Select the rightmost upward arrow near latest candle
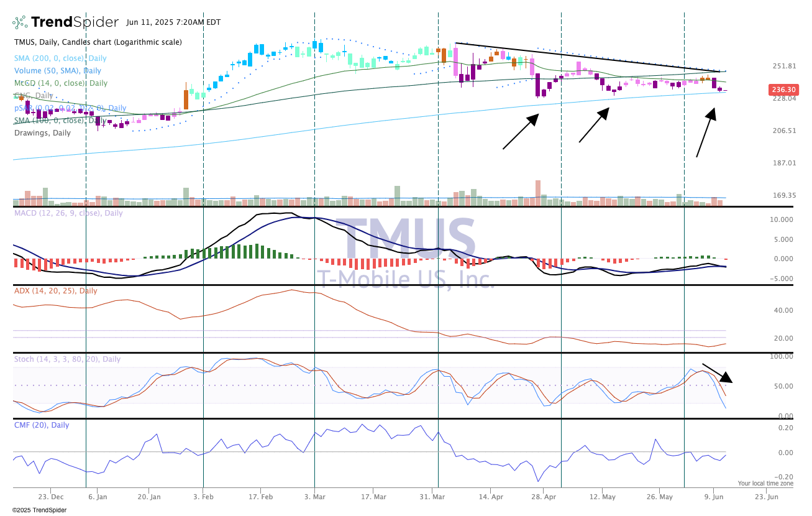The height and width of the screenshot is (516, 812). point(705,132)
